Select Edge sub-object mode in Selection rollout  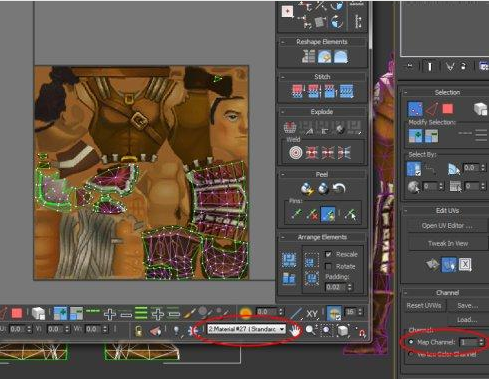(x=432, y=109)
